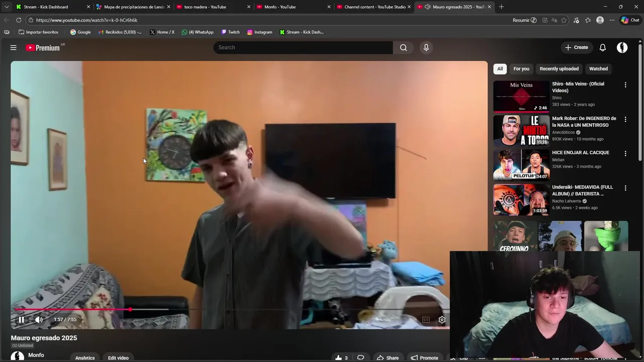
Task: Go back with browser back arrow
Action: 7,20
